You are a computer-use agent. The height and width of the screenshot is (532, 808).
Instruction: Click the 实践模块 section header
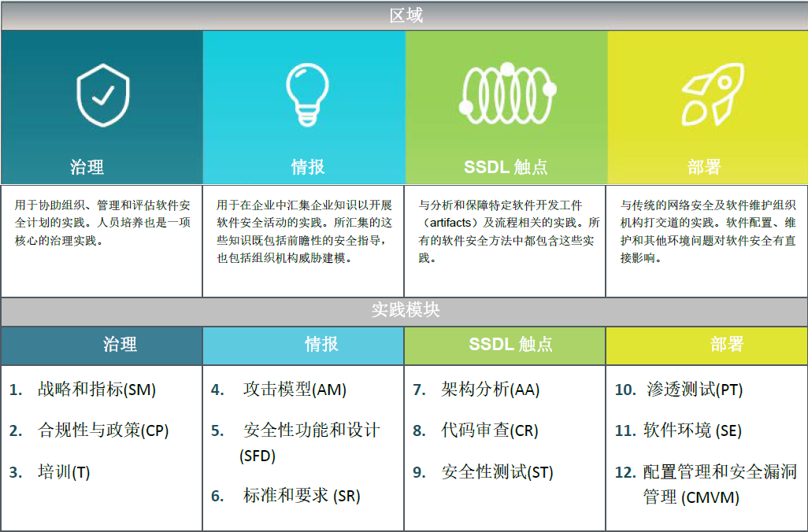pyautogui.click(x=404, y=308)
